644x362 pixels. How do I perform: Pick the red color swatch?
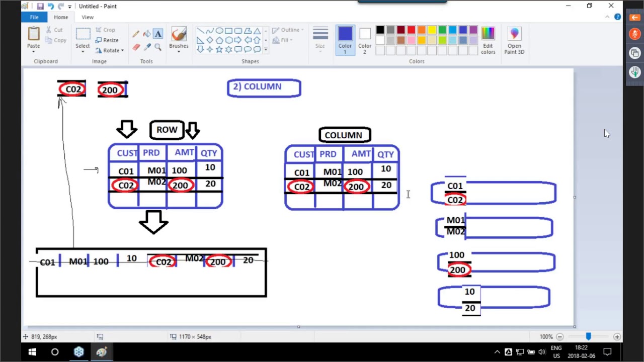click(411, 30)
